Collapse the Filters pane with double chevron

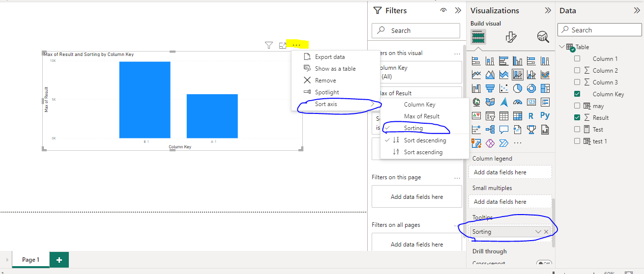pyautogui.click(x=458, y=10)
